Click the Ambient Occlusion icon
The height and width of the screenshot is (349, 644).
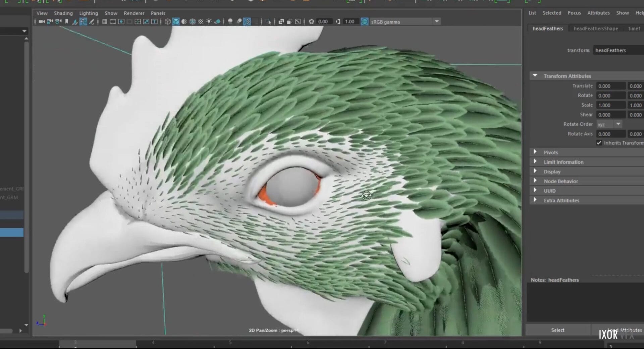tap(230, 22)
